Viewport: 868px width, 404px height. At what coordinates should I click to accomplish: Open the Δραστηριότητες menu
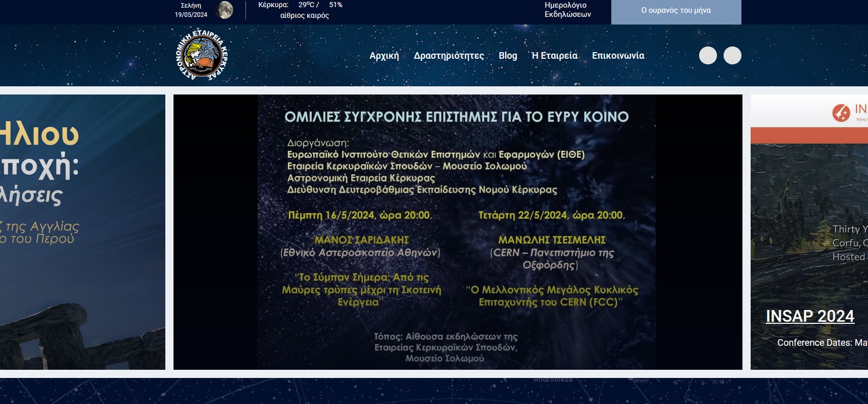449,56
